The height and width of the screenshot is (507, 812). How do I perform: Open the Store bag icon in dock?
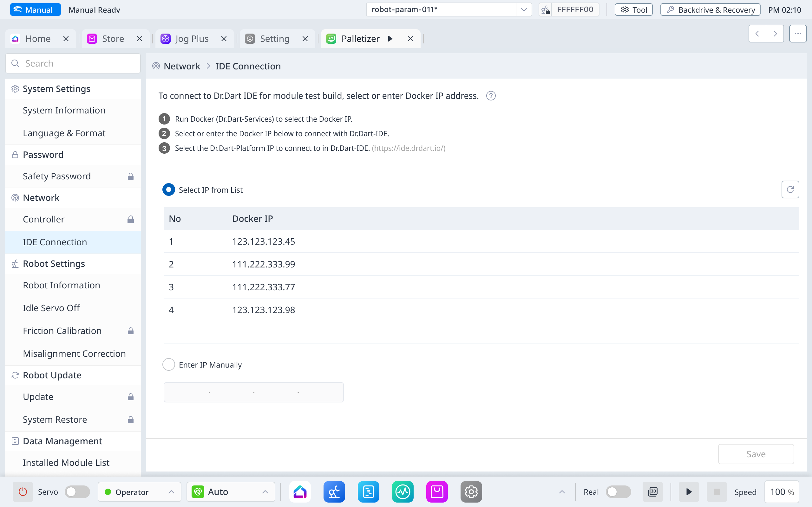(x=437, y=491)
